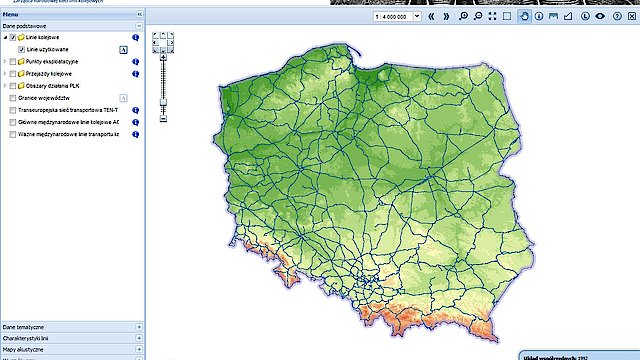
Task: Expand the Punkty eksploatacyjne tree node
Action: point(5,62)
